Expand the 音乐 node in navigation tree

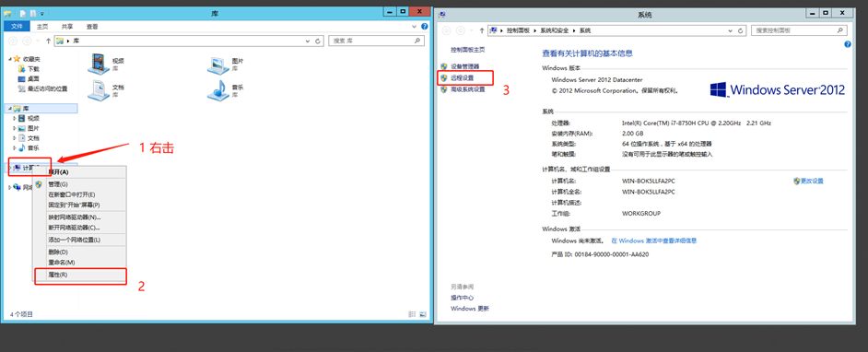tap(16, 147)
